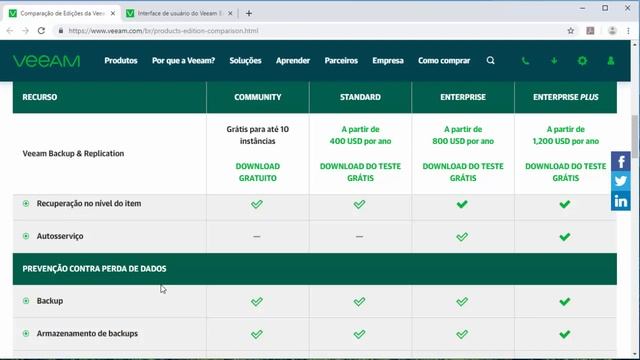Image resolution: width=640 pixels, height=360 pixels.
Task: Close the Interface de usuário tab
Action: 230,13
